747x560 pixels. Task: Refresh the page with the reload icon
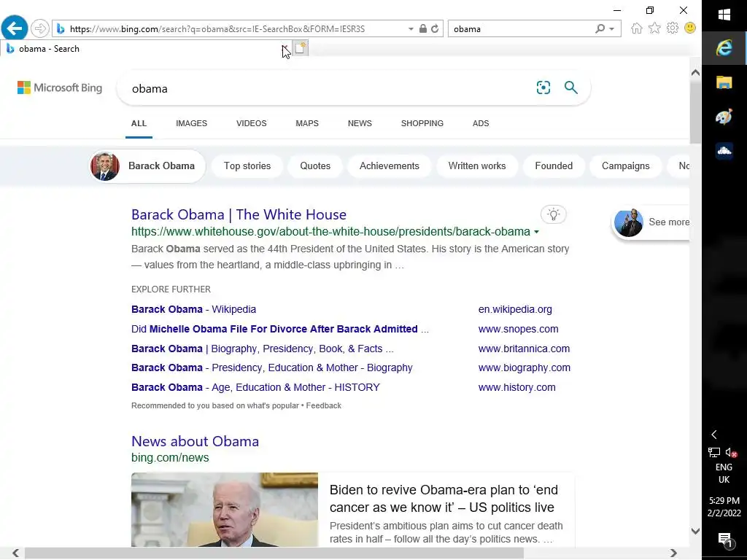(435, 28)
